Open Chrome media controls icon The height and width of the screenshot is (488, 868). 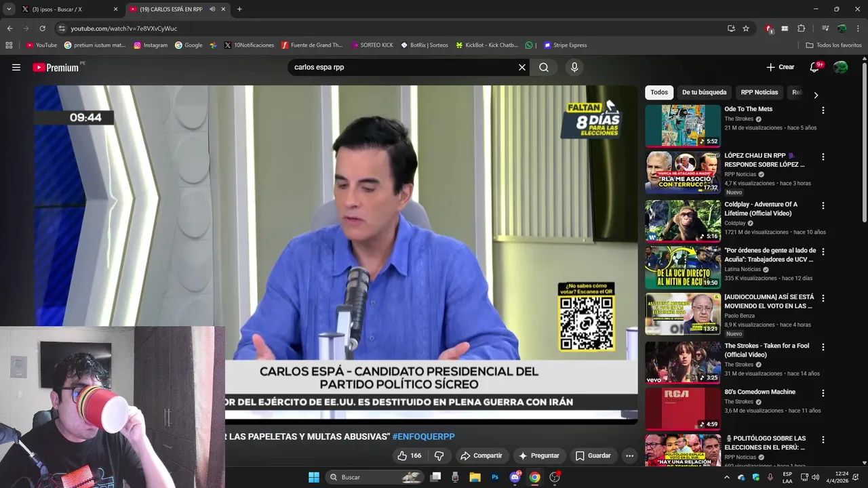(825, 28)
